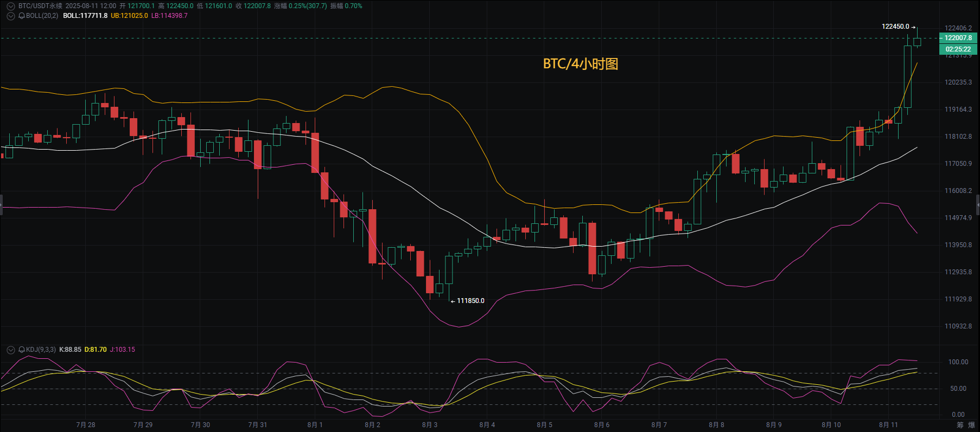Toggle the BOLL indicator alert bell
The width and height of the screenshot is (980, 432).
(x=22, y=16)
